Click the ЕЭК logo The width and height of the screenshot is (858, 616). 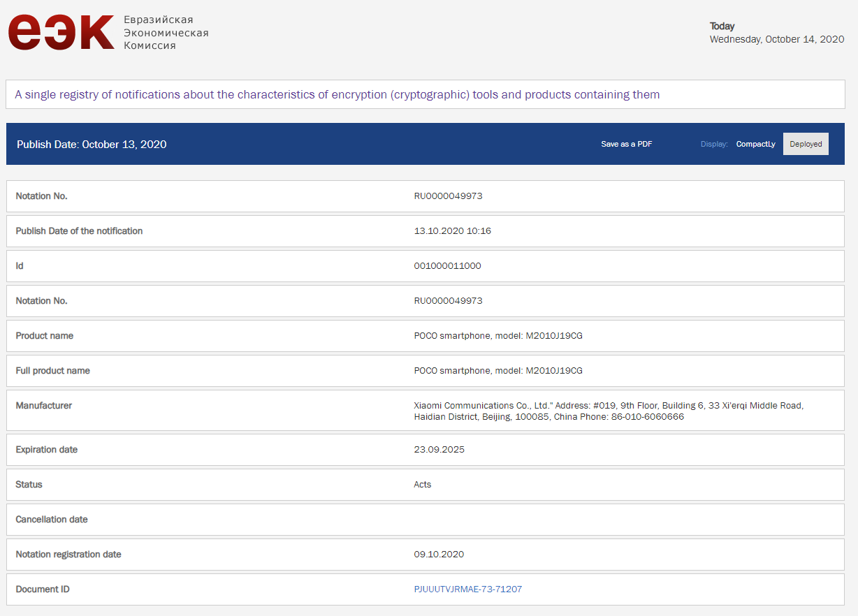point(61,32)
